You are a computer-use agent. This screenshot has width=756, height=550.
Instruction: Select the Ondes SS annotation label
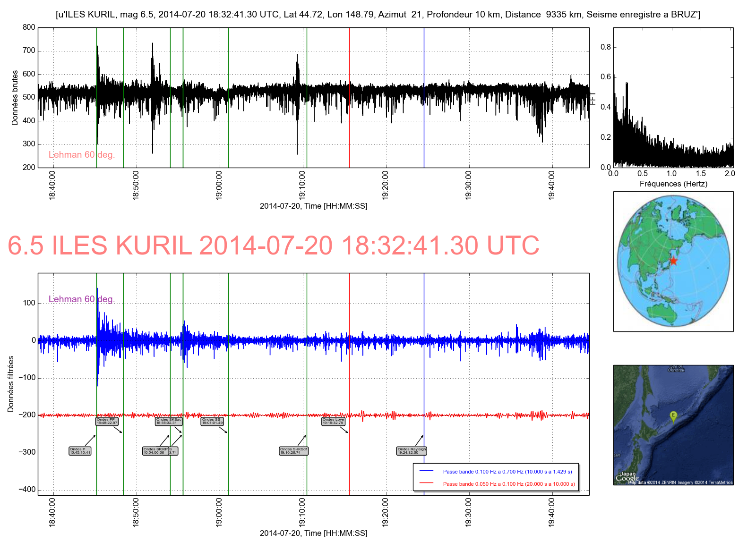212,421
